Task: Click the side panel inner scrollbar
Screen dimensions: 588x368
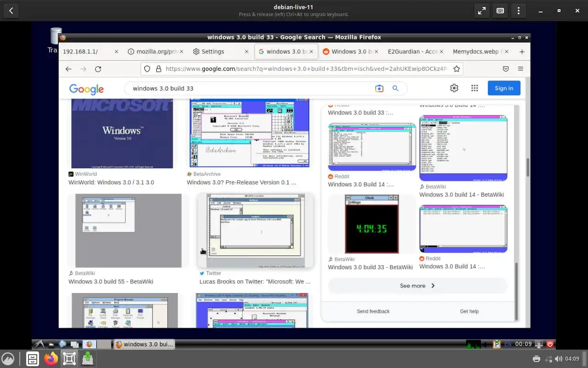Action: coord(516,291)
